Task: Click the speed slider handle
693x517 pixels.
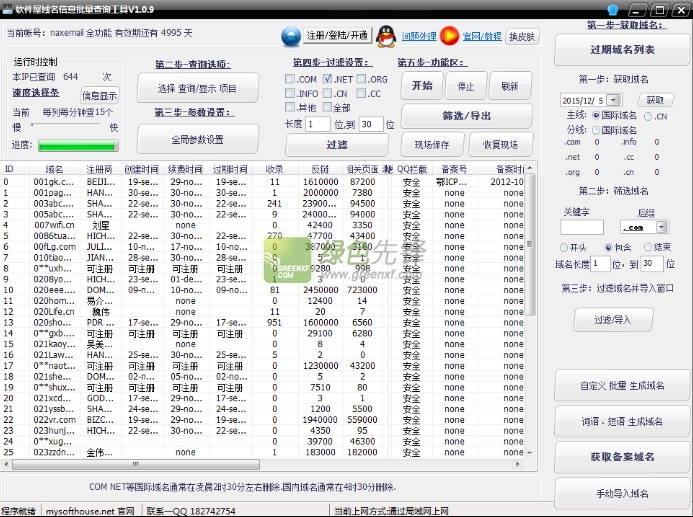Action: [32, 125]
